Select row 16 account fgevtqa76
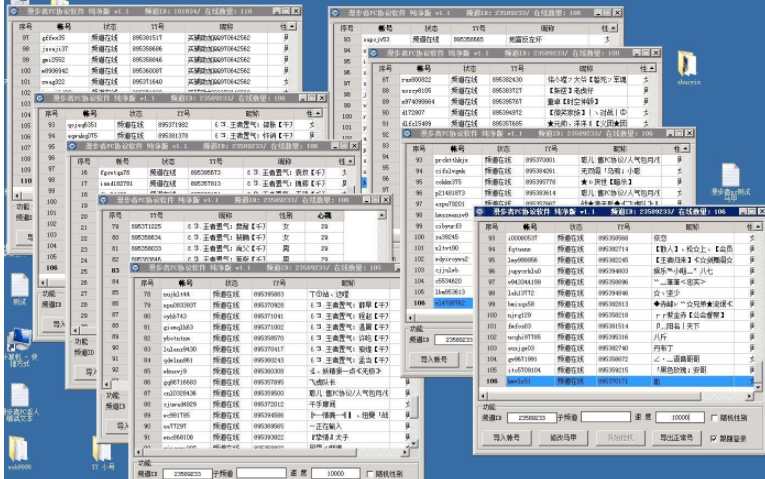 [211, 173]
